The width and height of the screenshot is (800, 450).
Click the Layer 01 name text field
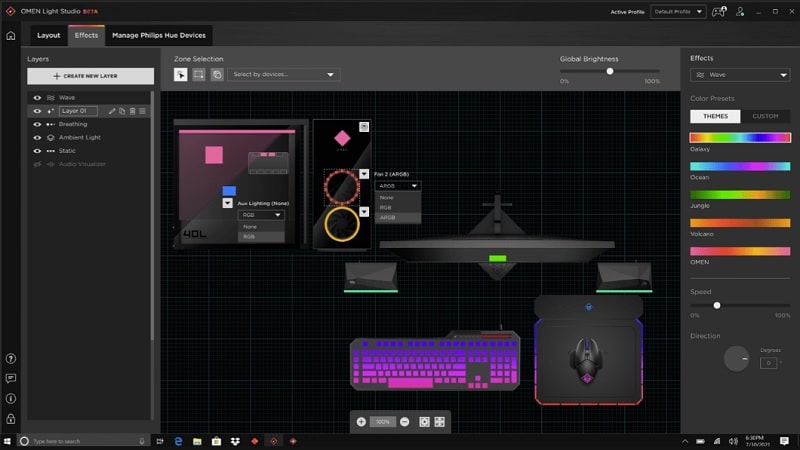(x=78, y=111)
